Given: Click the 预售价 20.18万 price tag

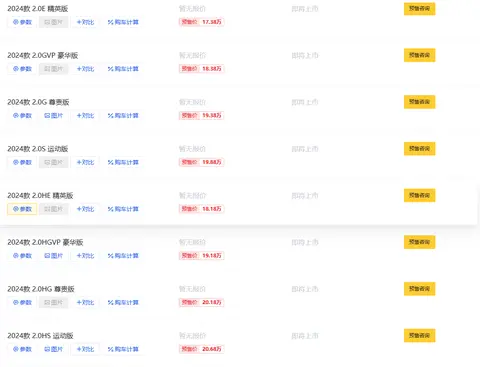Looking at the screenshot, I should point(201,302).
